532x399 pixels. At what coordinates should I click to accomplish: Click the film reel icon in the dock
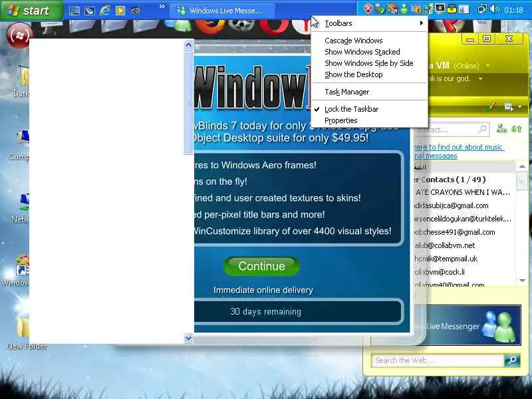tap(241, 25)
